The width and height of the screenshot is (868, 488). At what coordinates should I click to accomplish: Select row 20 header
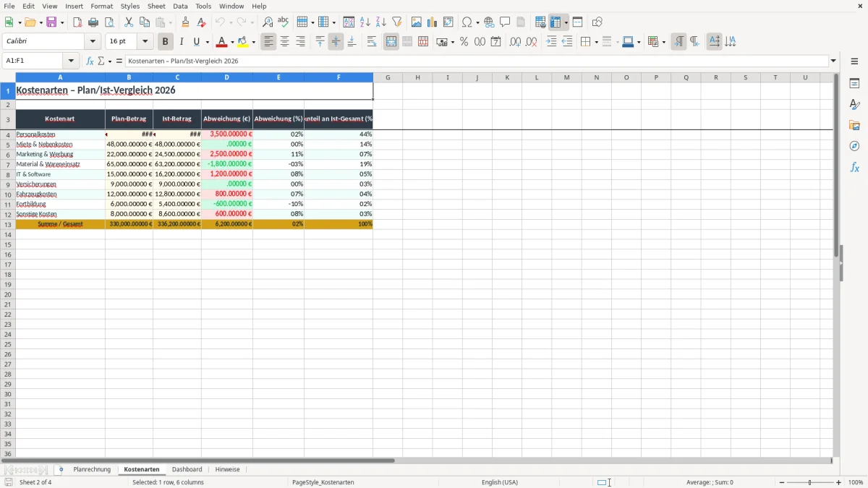(8, 294)
